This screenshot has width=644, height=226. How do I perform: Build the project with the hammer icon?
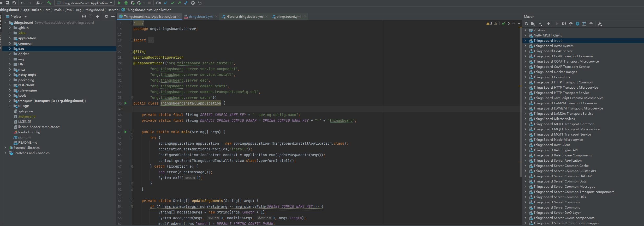[x=49, y=3]
